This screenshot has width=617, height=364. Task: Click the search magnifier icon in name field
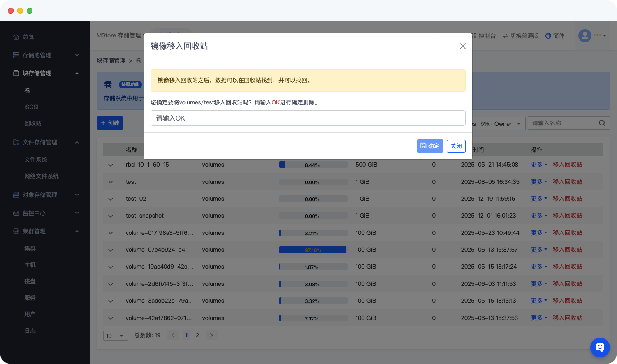(602, 123)
